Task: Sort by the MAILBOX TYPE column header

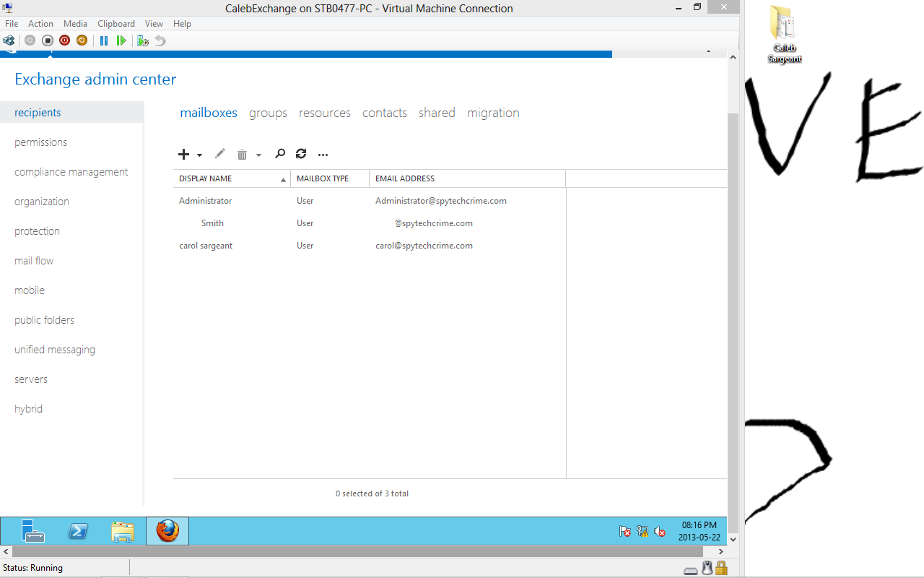Action: pyautogui.click(x=330, y=178)
